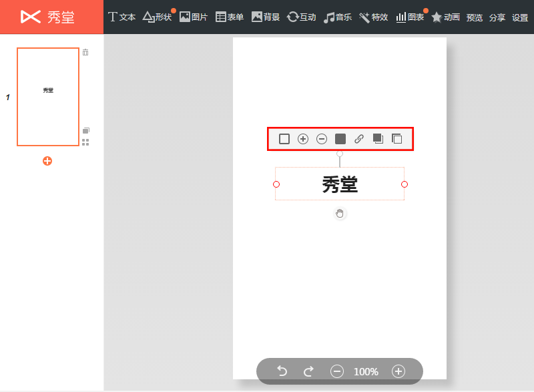Click the right resize handle of text box
Viewport: 534px width, 392px height.
(405, 184)
